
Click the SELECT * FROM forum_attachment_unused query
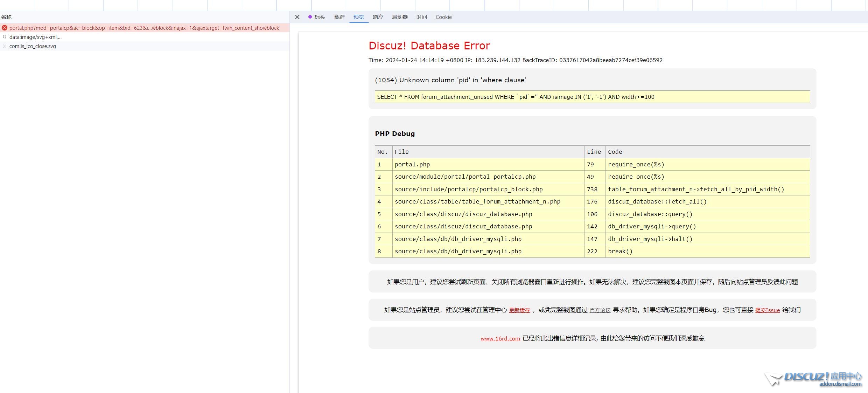point(592,97)
